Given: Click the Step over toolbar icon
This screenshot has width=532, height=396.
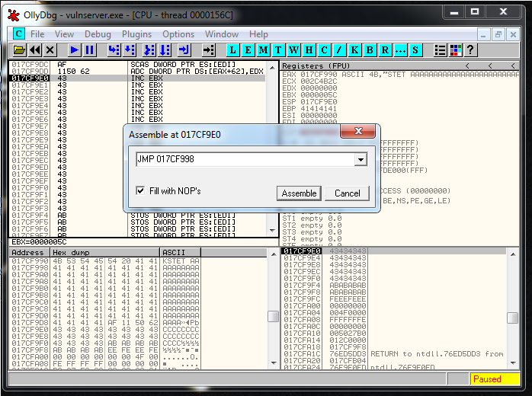Looking at the screenshot, I should click(130, 50).
